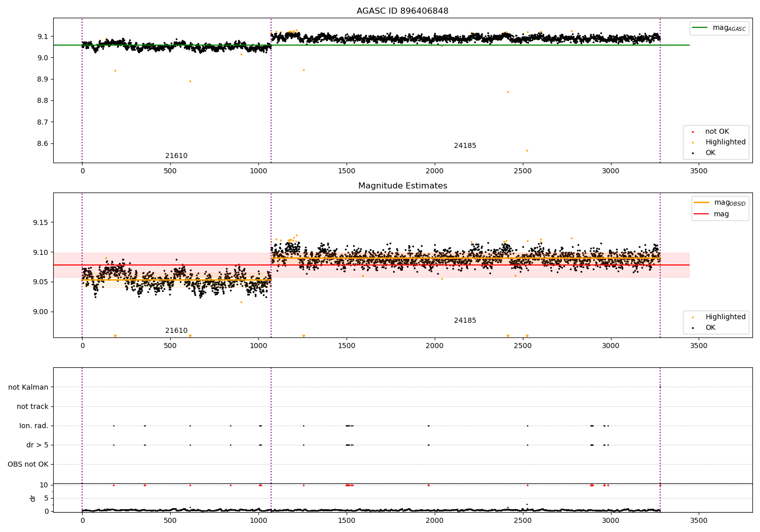
Task: Click the 'OBS not OK' row label
Action: (x=28, y=464)
